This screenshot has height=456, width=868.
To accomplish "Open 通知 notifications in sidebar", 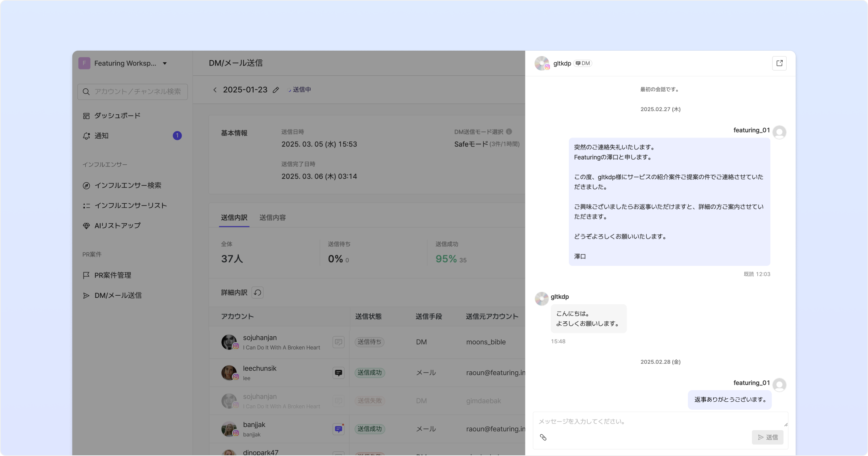I will (x=101, y=136).
